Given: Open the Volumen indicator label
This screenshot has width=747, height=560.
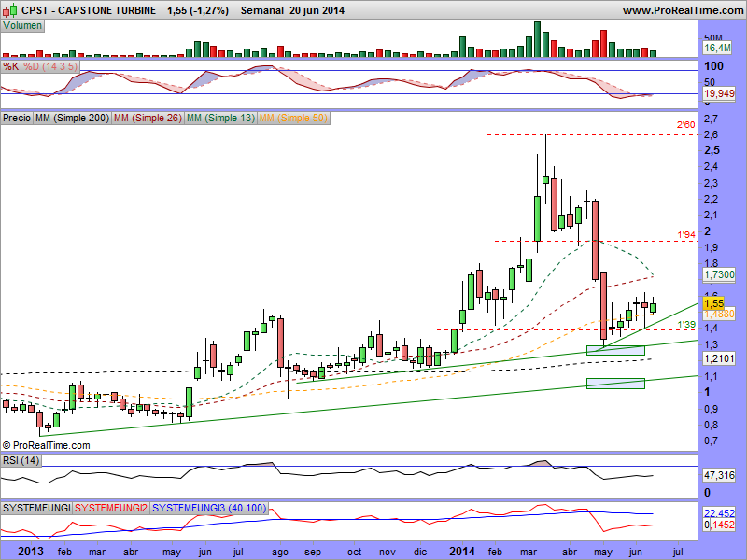Looking at the screenshot, I should pos(22,26).
